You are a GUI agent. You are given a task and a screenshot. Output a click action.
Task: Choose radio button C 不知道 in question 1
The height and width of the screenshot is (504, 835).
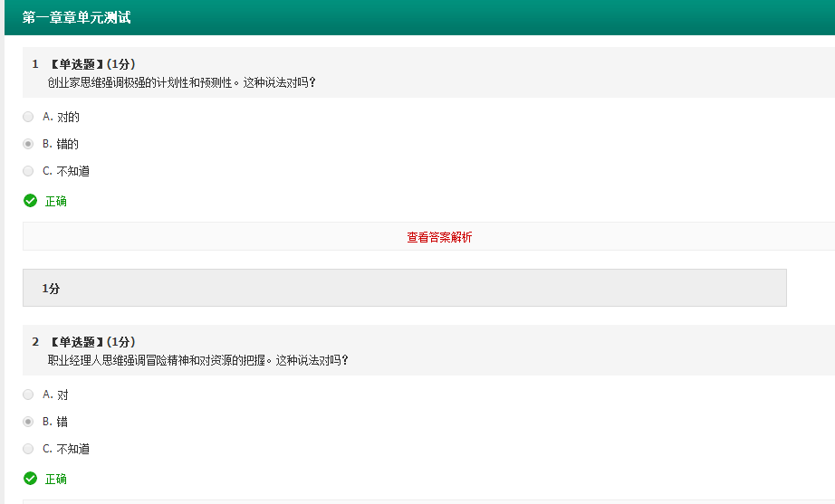click(28, 171)
